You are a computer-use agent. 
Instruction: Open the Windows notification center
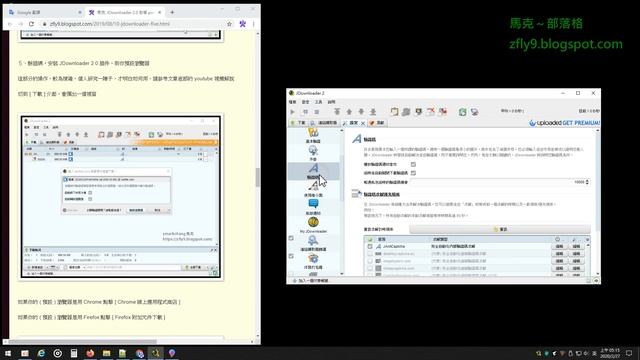pos(629,353)
